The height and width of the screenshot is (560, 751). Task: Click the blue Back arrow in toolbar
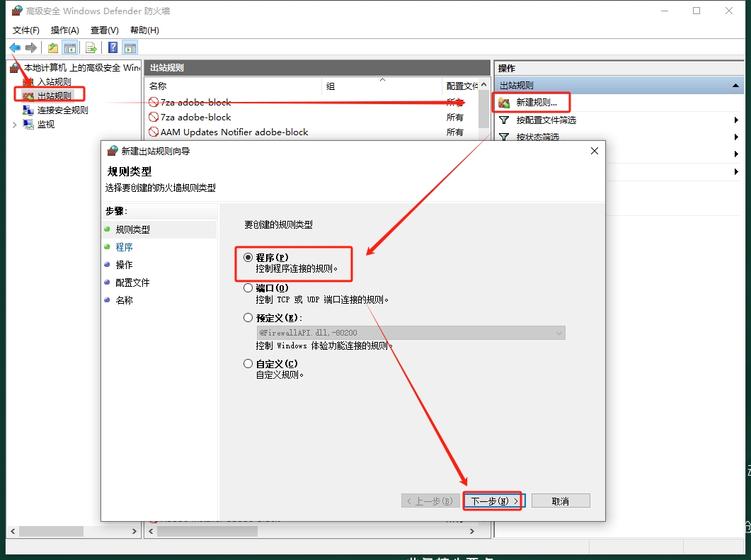(15, 47)
